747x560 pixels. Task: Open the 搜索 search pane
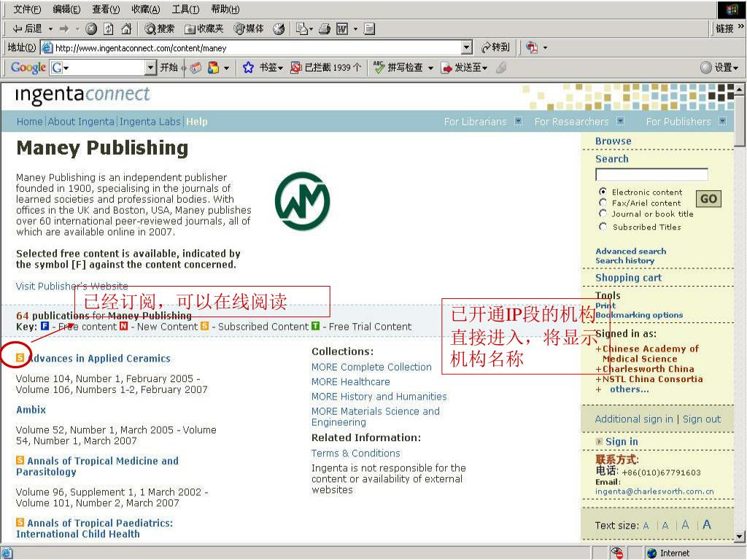(x=160, y=29)
